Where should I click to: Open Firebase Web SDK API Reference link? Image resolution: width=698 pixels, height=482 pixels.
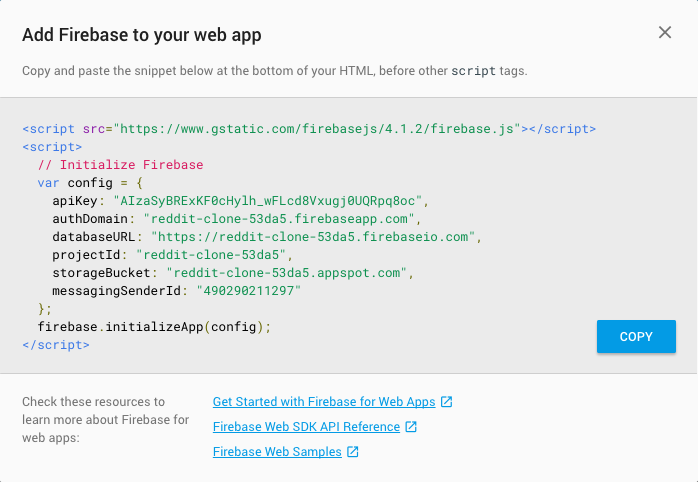coord(306,426)
